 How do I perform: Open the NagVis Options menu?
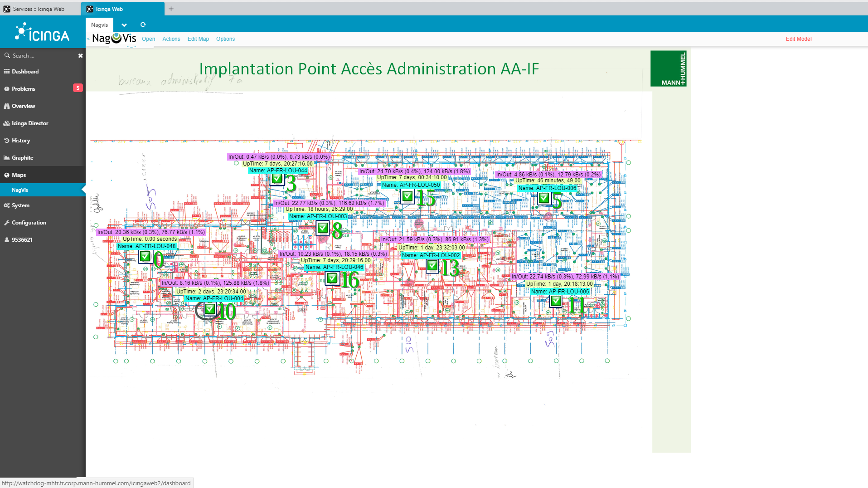point(225,39)
